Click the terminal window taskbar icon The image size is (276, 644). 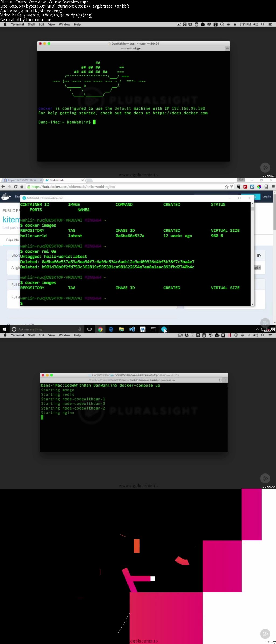(153, 329)
